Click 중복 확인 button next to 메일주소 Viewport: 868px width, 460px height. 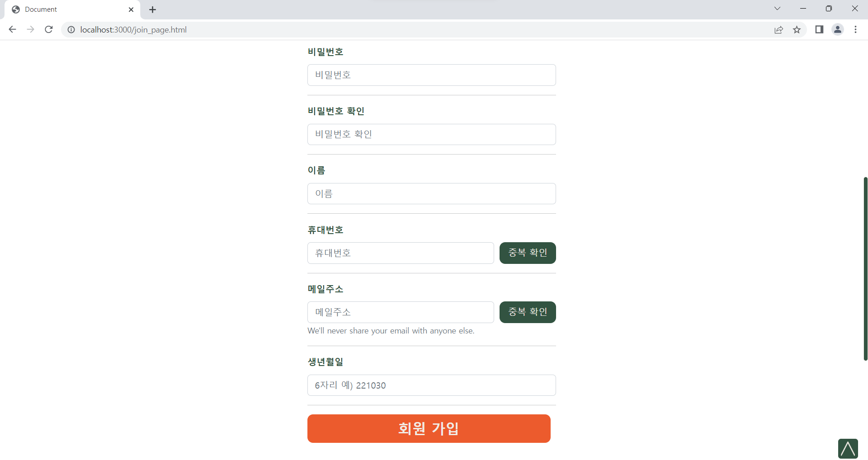click(x=528, y=312)
